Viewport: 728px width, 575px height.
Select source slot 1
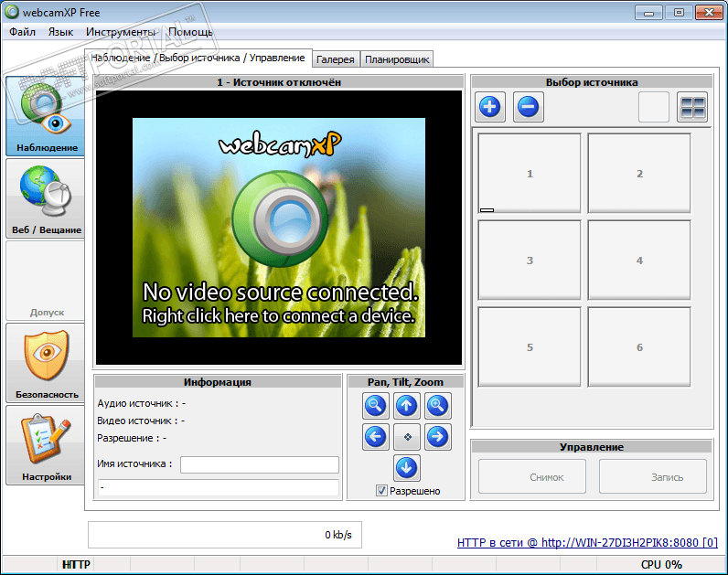click(530, 173)
